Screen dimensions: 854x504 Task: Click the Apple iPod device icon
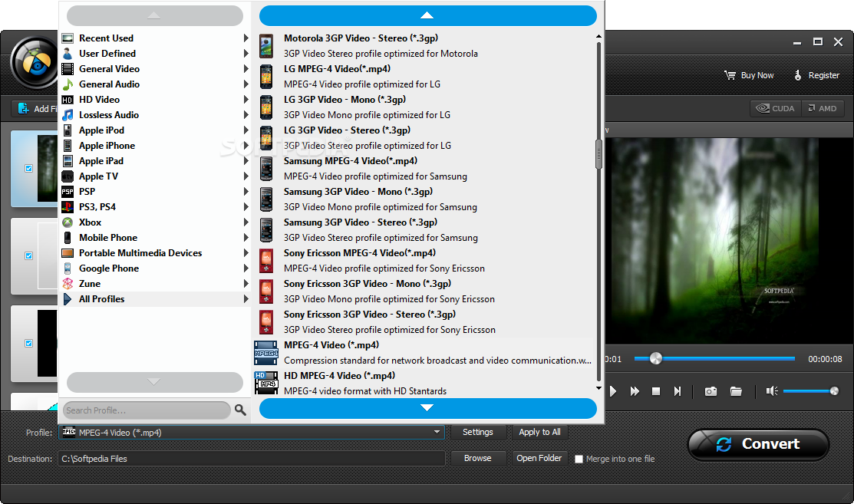pyautogui.click(x=68, y=130)
